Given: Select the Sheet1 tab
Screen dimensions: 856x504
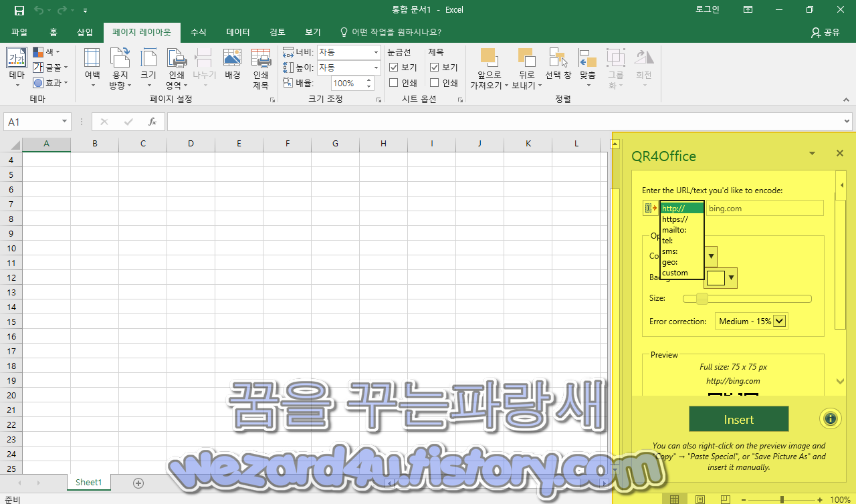Looking at the screenshot, I should coord(88,482).
